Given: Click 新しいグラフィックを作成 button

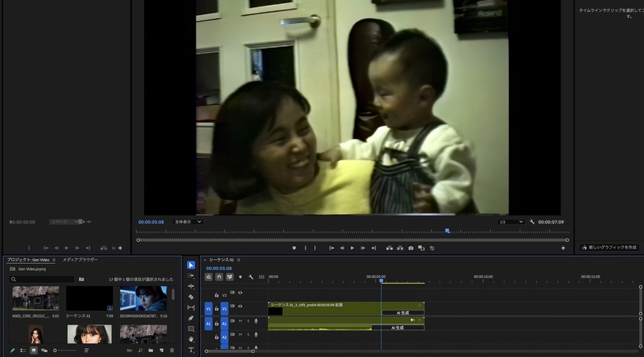Looking at the screenshot, I should tap(609, 247).
